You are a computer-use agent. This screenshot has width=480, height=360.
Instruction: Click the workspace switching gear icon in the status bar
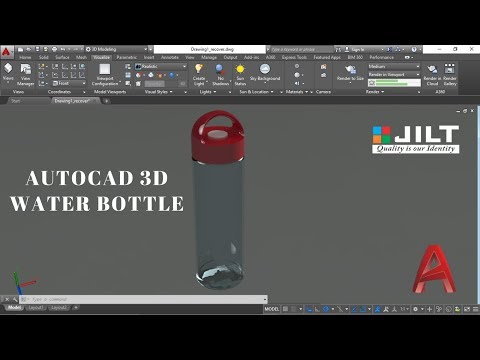tap(415, 309)
